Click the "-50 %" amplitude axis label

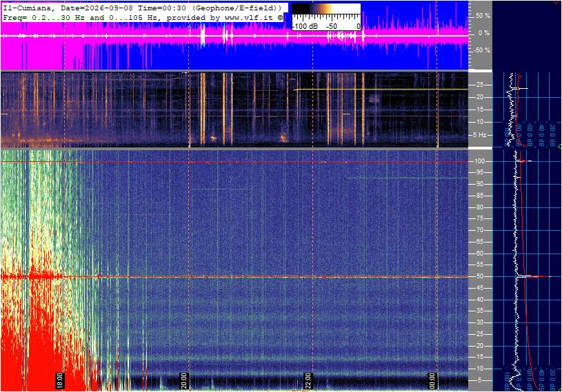(482, 50)
